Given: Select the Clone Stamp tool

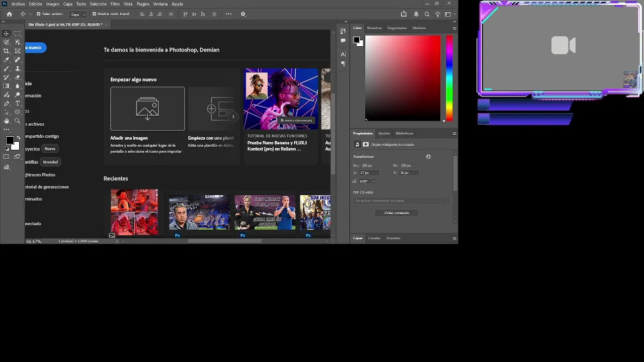Looking at the screenshot, I should (18, 68).
